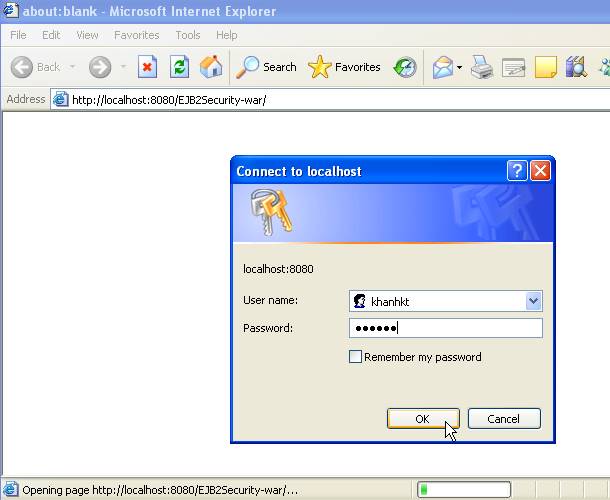Click the Edit page toolbar icon
The image size is (610, 500).
513,68
